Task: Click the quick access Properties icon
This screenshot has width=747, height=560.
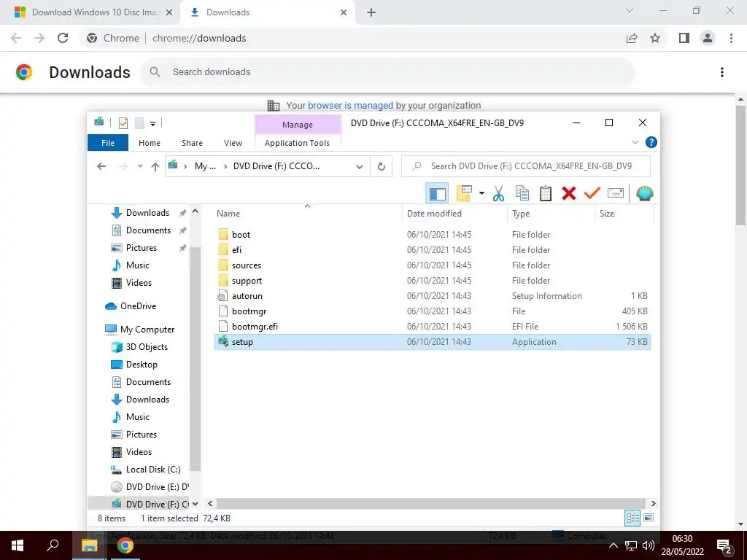Action: 123,122
